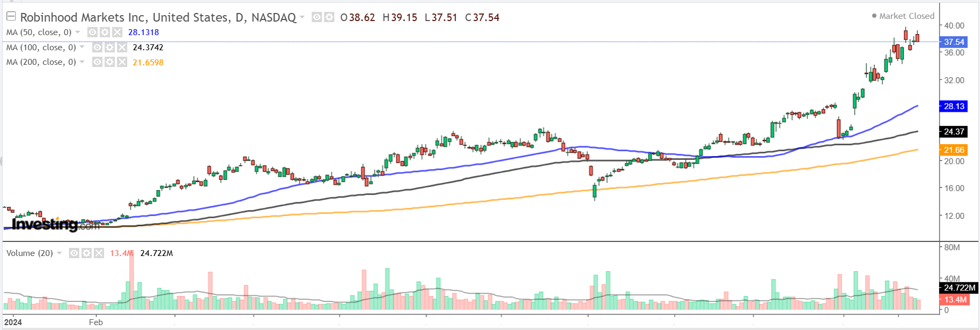Image resolution: width=980 pixels, height=330 pixels.
Task: Select the Volume (20) legend label
Action: coord(30,253)
